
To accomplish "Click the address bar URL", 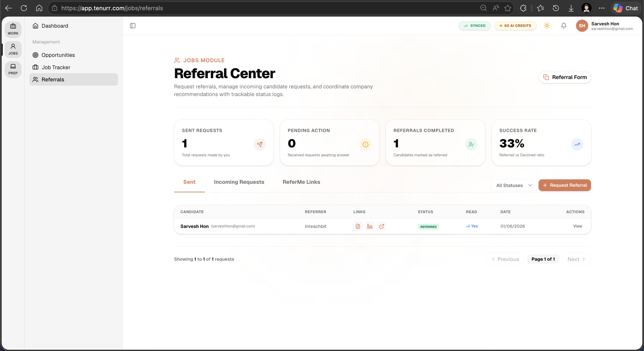I will pos(112,8).
